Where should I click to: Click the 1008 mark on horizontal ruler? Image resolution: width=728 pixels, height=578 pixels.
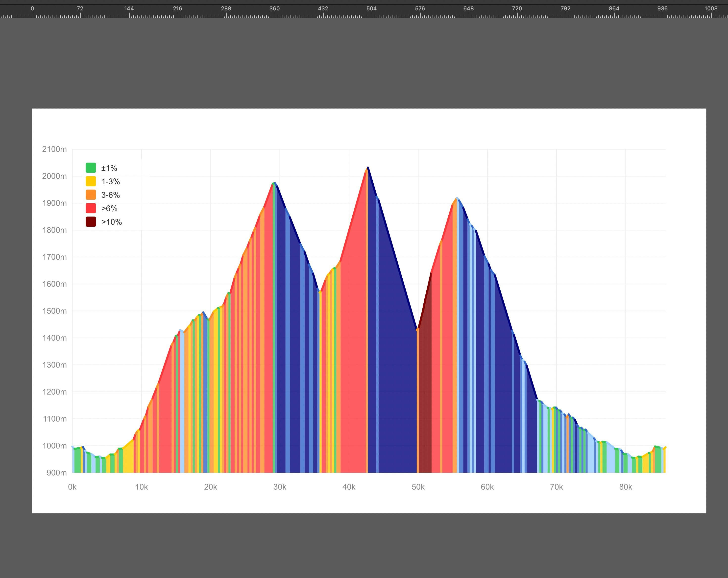coord(711,8)
